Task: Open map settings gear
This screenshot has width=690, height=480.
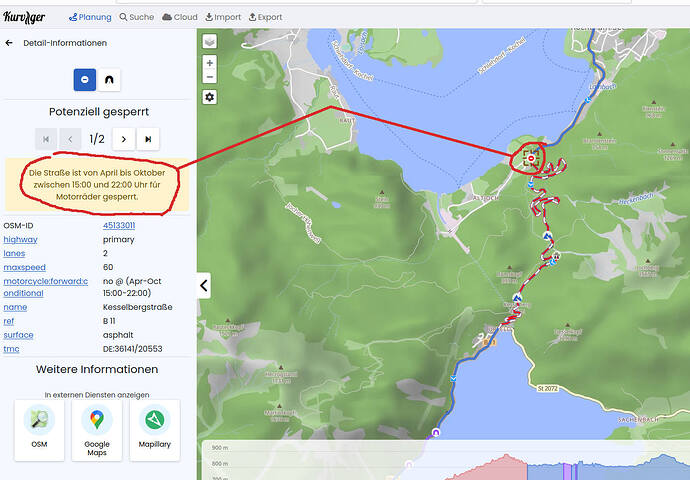Action: [209, 97]
